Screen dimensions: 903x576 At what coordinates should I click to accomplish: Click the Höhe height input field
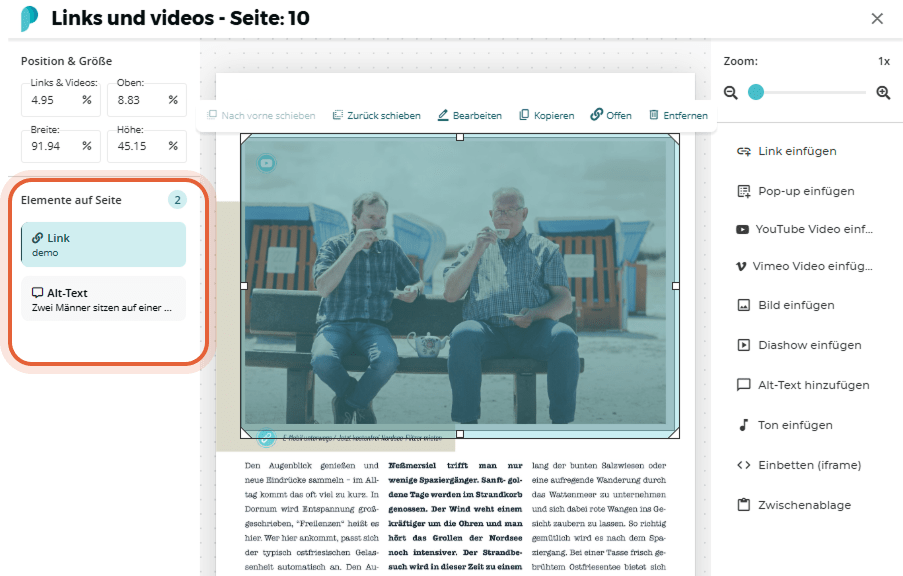(147, 146)
